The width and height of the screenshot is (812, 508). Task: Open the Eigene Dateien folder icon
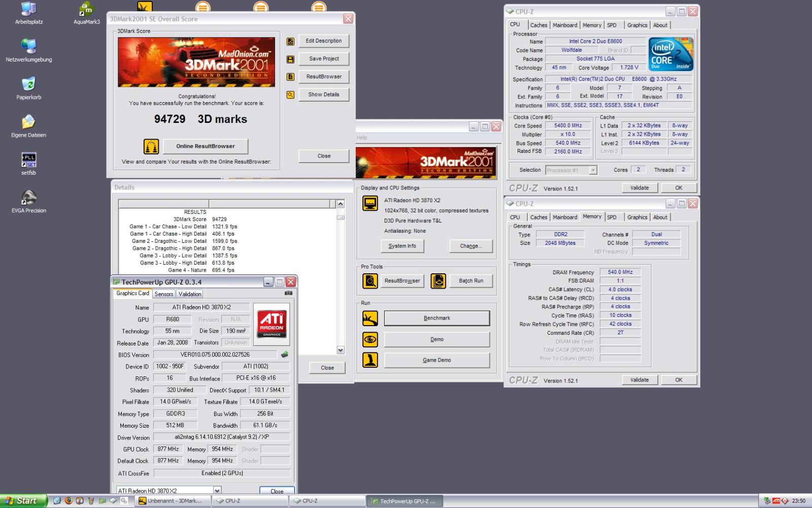point(29,126)
